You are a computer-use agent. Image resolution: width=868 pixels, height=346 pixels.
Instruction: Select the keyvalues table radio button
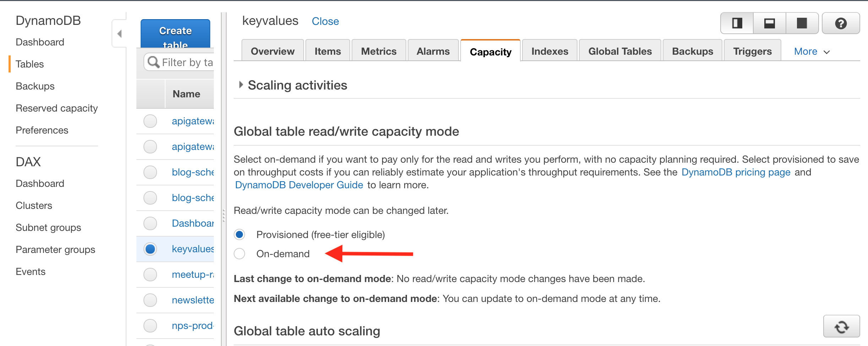150,249
